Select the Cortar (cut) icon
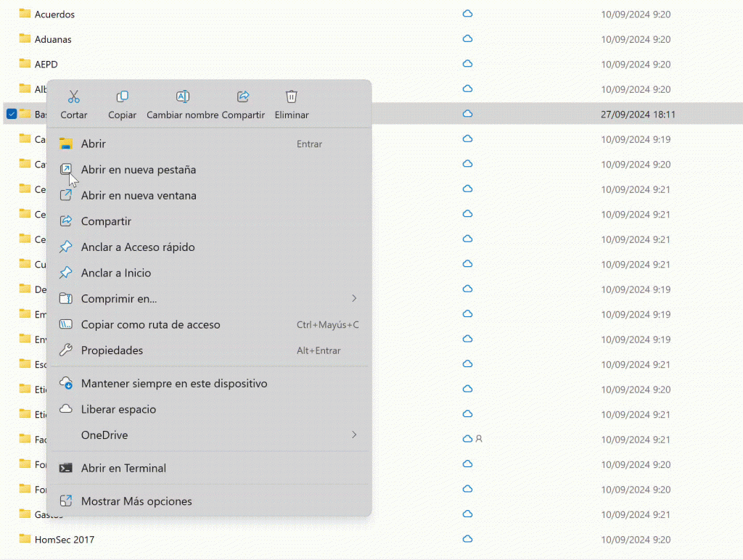Screen dimensions: 743x560 click(73, 96)
